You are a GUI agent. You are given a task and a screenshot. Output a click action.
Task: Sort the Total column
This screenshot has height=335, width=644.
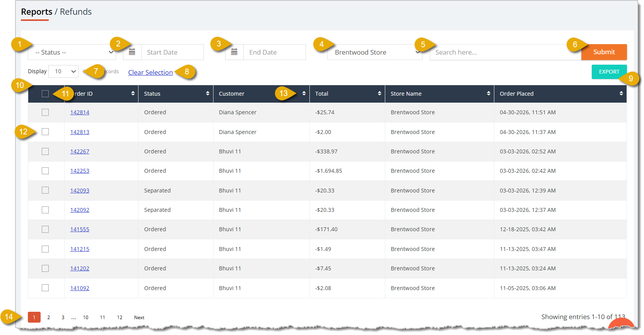379,93
